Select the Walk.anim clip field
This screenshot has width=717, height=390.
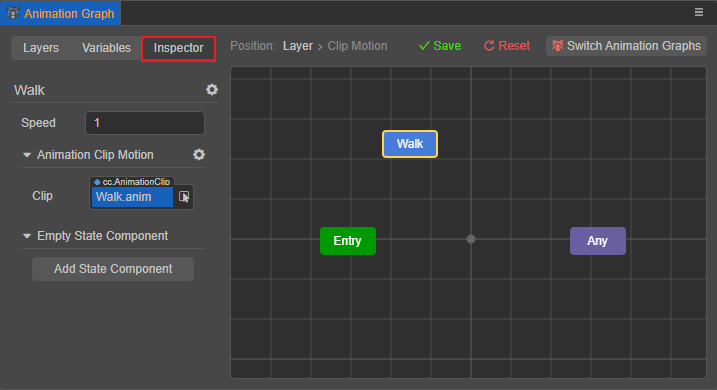click(132, 197)
